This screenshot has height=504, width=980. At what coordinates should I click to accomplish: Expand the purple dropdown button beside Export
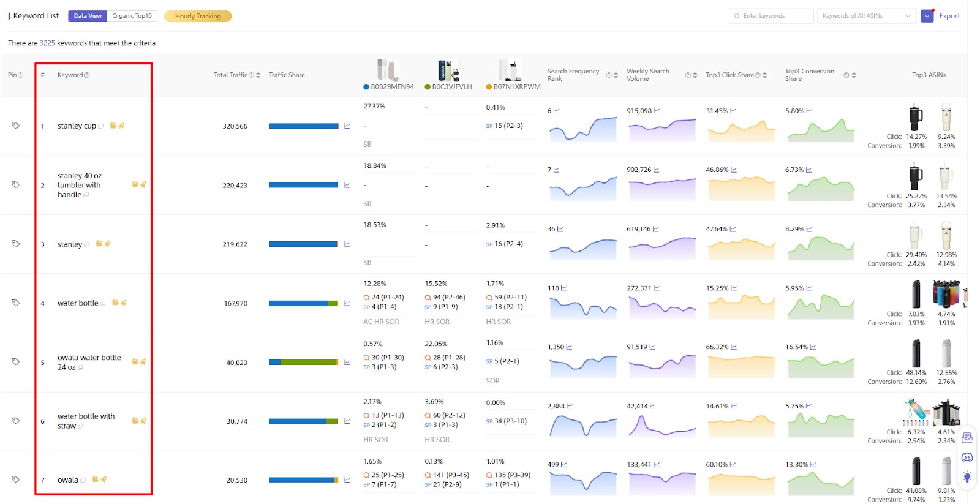(x=927, y=16)
